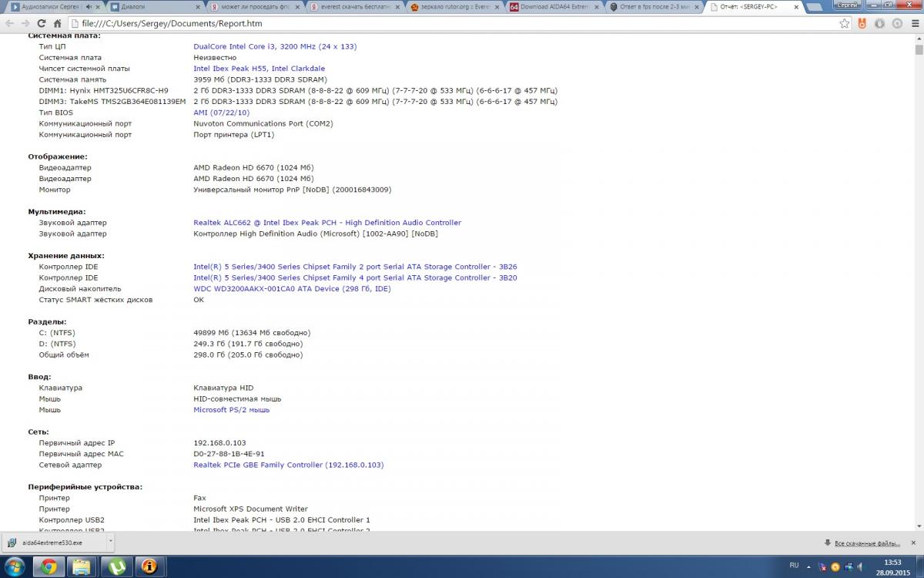This screenshot has width=924, height=578.
Task: Switch to the Диалоги tab
Action: point(154,6)
